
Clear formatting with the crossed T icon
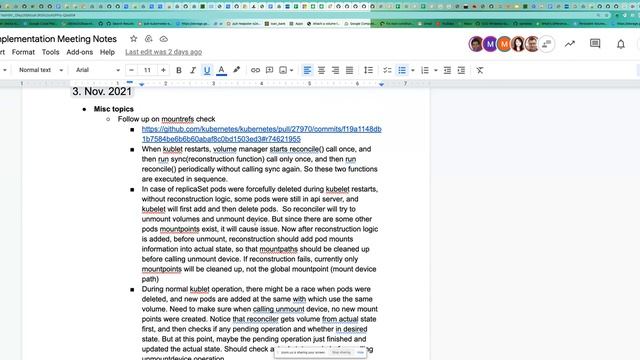coord(480,70)
